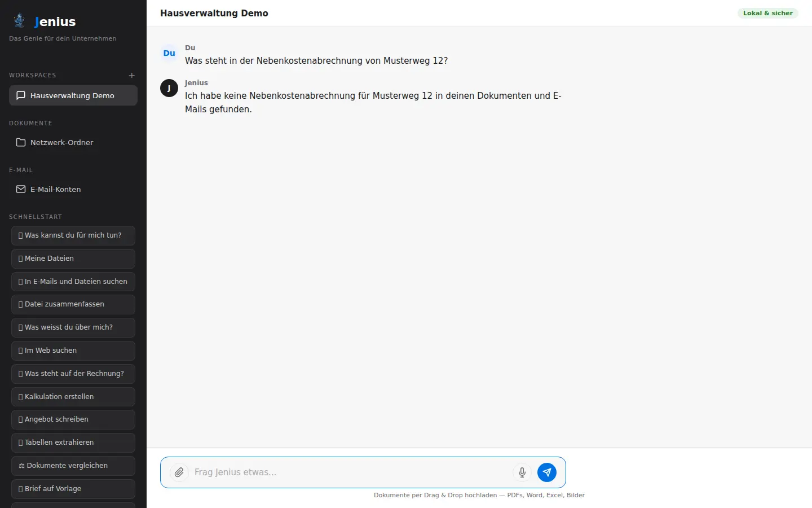The height and width of the screenshot is (508, 812).
Task: Click the E-Mail-Konten envelope icon
Action: (x=21, y=189)
